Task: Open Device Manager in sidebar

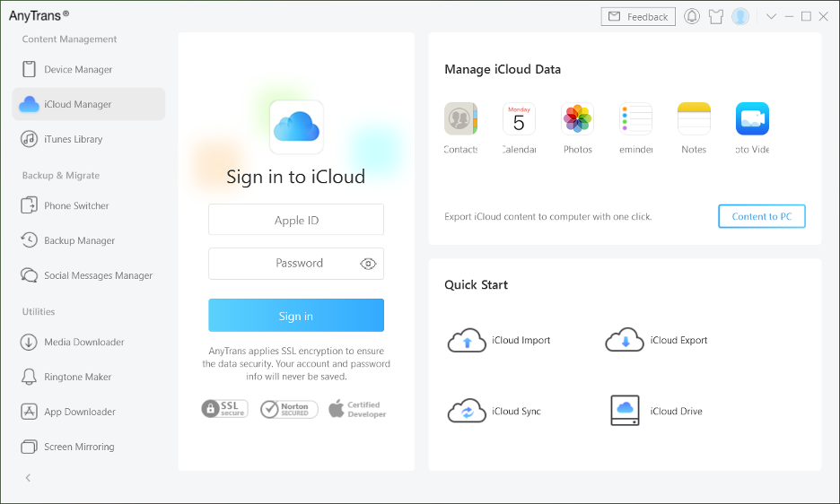Action: click(x=88, y=70)
